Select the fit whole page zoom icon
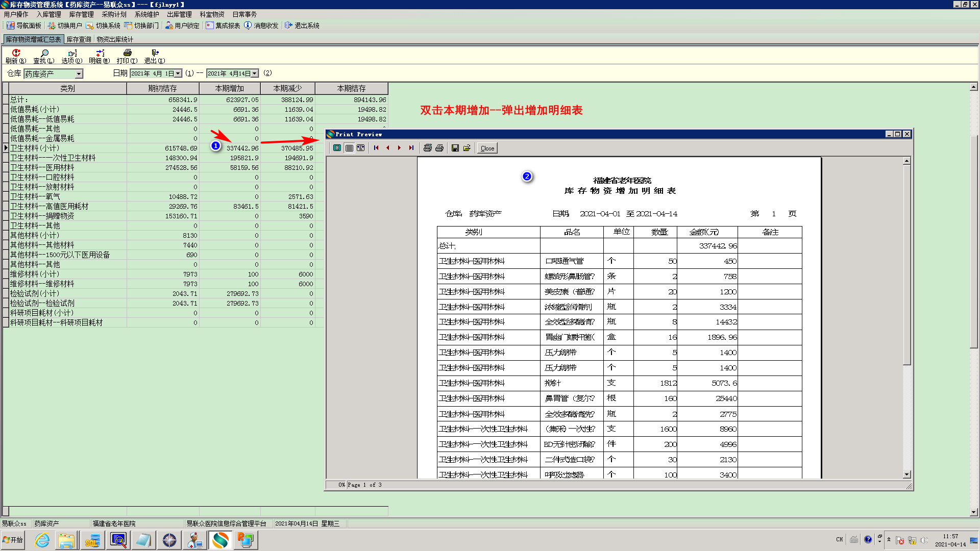980x551 pixels. coord(337,148)
